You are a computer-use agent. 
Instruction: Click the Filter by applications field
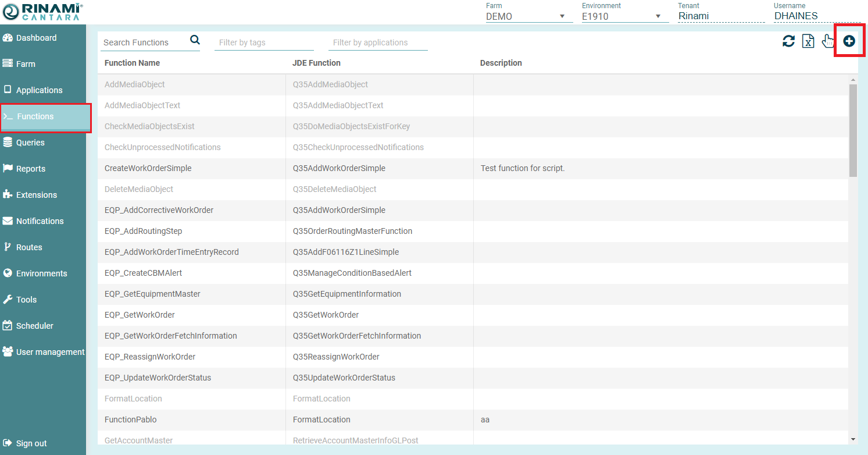pos(380,42)
